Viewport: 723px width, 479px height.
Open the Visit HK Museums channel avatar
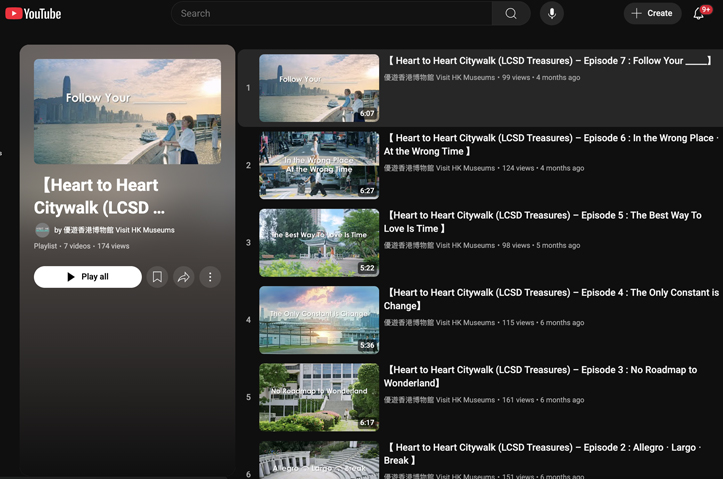42,230
